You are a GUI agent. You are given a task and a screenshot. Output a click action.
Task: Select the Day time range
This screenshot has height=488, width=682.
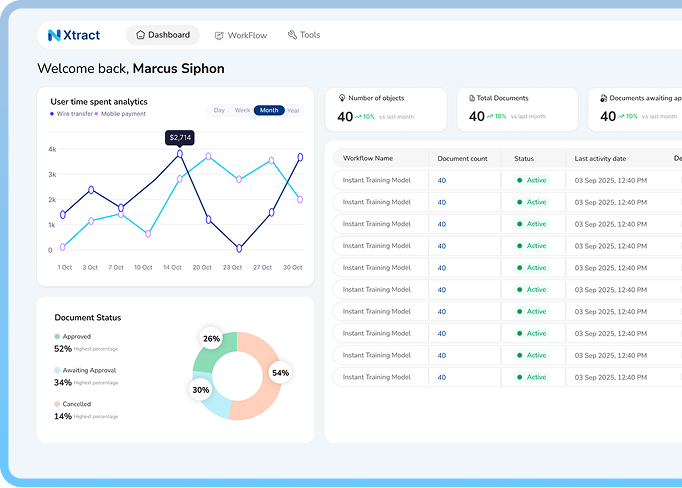pyautogui.click(x=219, y=110)
